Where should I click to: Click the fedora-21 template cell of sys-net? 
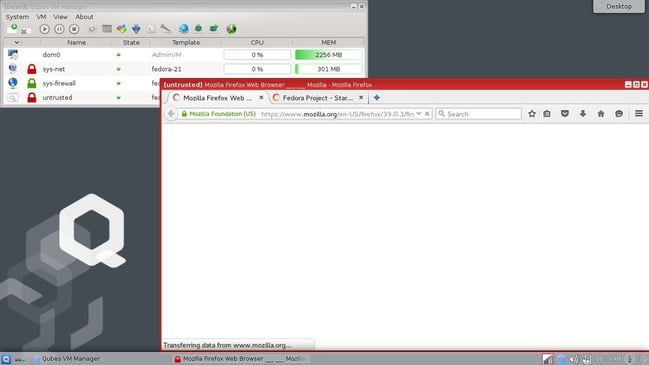(x=166, y=69)
